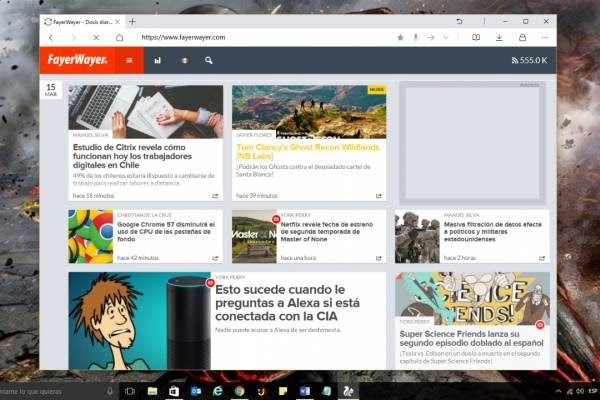Screen dimensions: 600x400
Task: Open Word from the taskbar
Action: tap(305, 391)
